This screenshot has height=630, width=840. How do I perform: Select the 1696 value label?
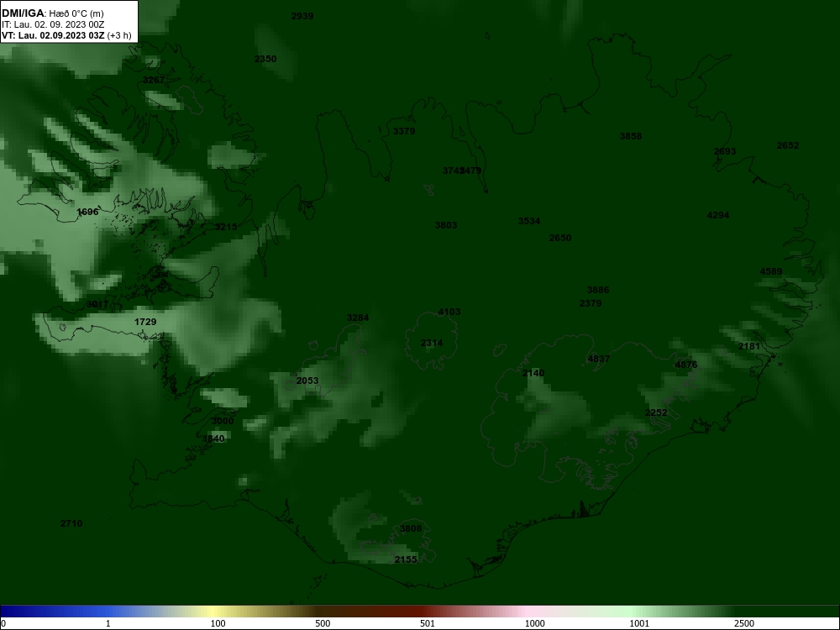click(x=87, y=213)
